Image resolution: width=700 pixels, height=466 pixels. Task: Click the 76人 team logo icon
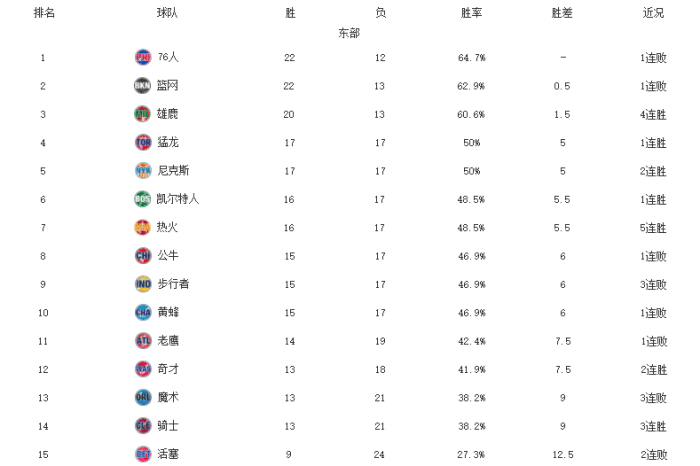pyautogui.click(x=142, y=57)
